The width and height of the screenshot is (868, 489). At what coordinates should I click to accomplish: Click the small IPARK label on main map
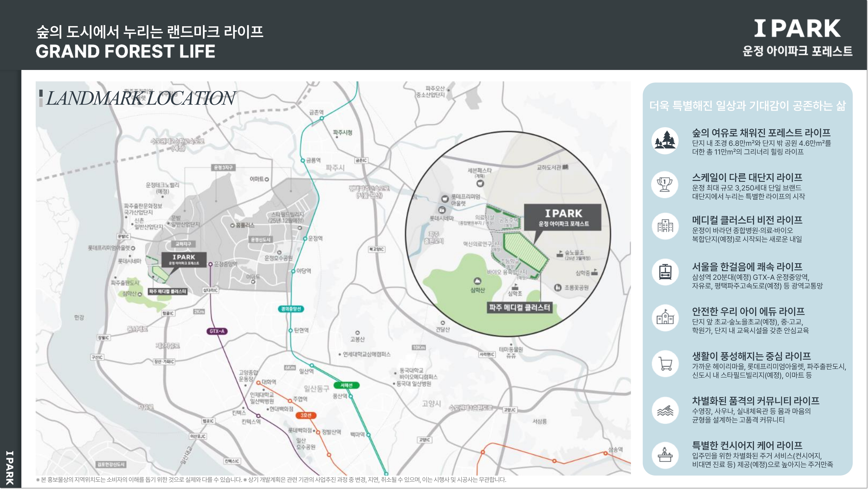(x=184, y=259)
